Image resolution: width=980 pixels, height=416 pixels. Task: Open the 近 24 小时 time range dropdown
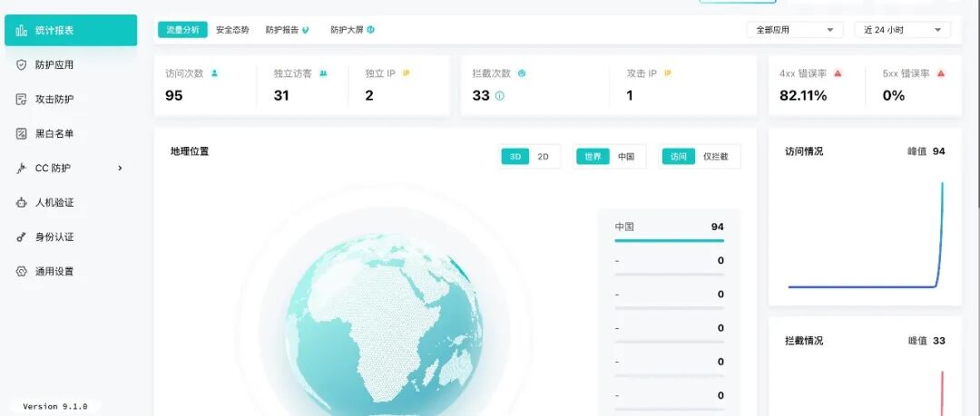tap(903, 30)
